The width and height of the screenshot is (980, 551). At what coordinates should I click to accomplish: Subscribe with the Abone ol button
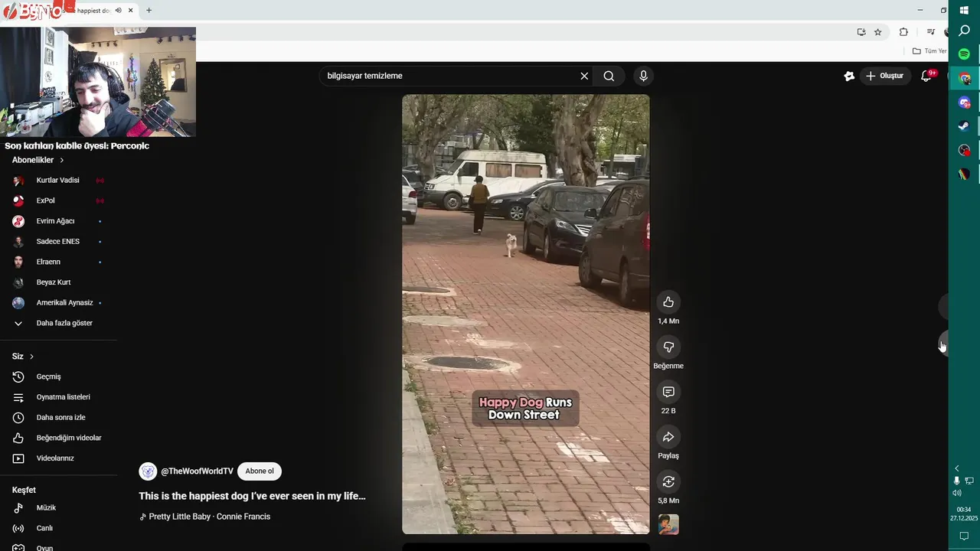[x=260, y=471]
